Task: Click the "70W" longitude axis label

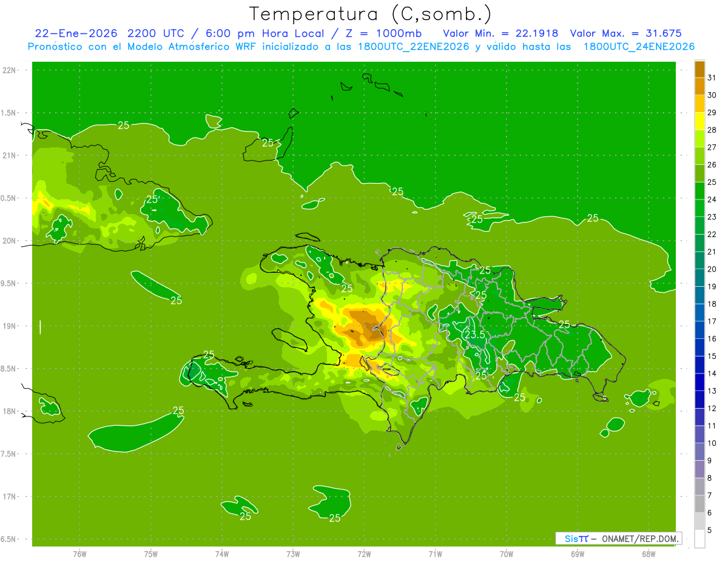Action: (x=506, y=554)
